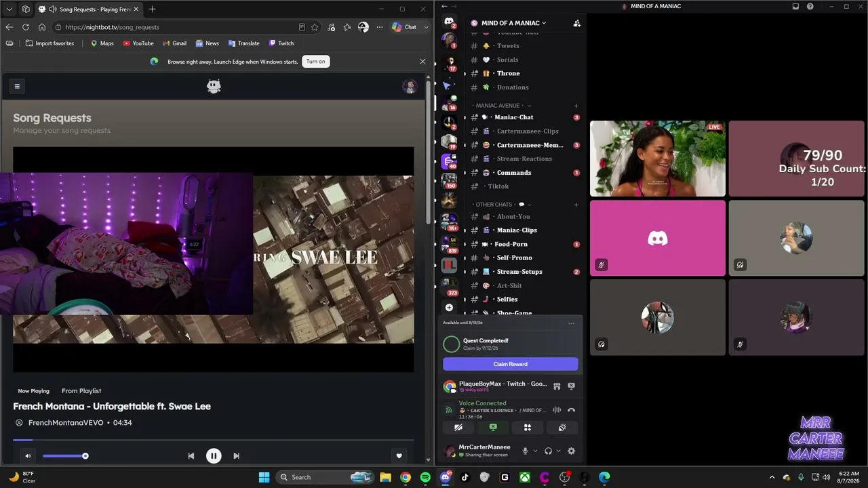Deafen Discord with headphones button
868x488 pixels.
tap(548, 451)
